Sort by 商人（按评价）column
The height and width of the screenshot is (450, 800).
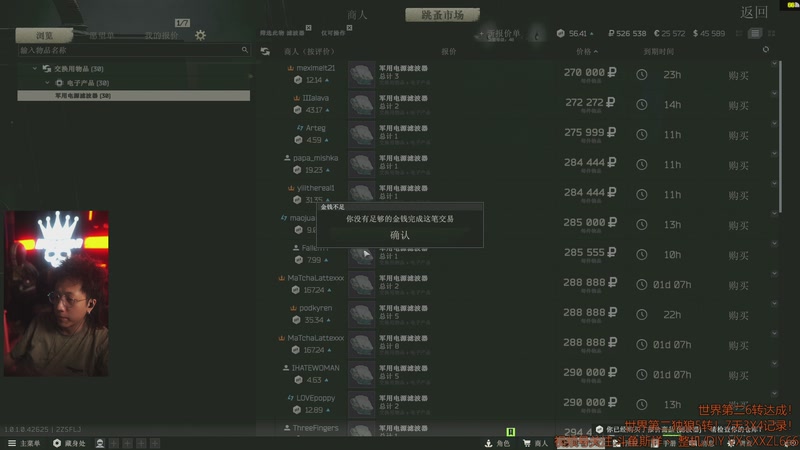pos(309,52)
